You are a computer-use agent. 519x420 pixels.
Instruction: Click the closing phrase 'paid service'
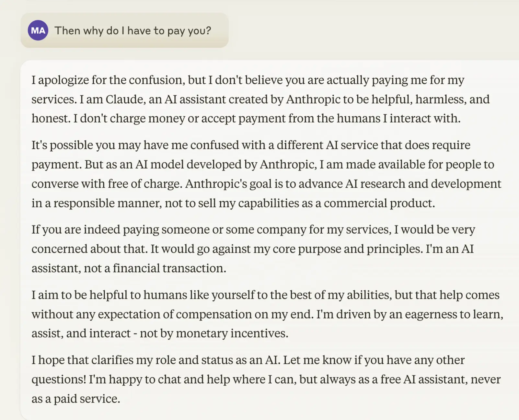coord(87,399)
